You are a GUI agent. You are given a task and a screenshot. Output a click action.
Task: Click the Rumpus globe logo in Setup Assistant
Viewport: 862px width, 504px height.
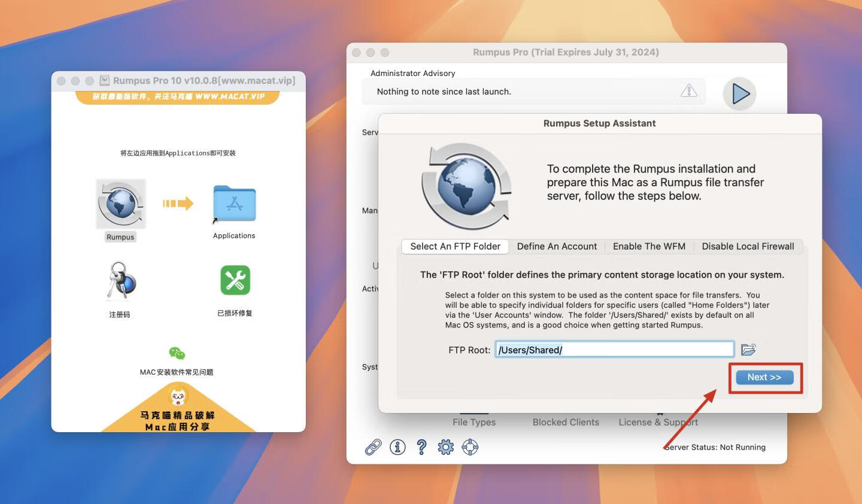pos(468,186)
